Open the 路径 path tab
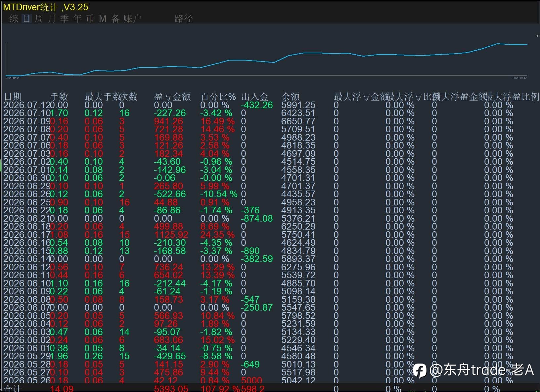The image size is (540, 392). pos(184,19)
